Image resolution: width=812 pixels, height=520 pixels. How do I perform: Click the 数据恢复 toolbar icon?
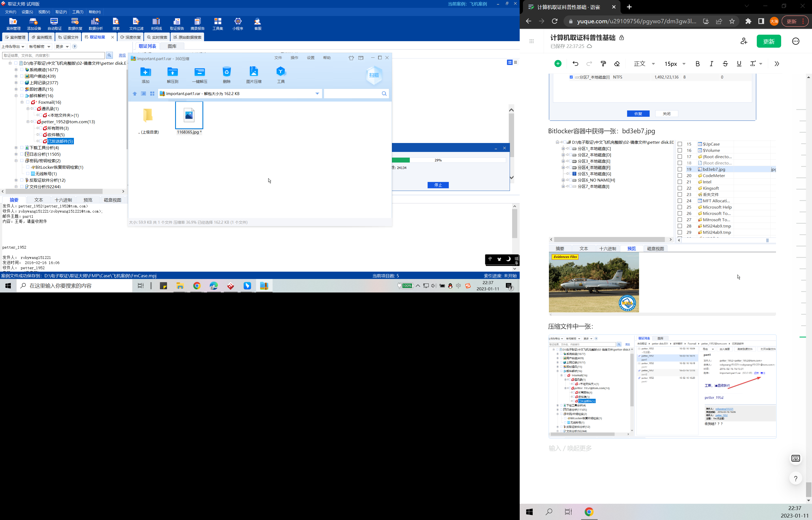pos(75,24)
